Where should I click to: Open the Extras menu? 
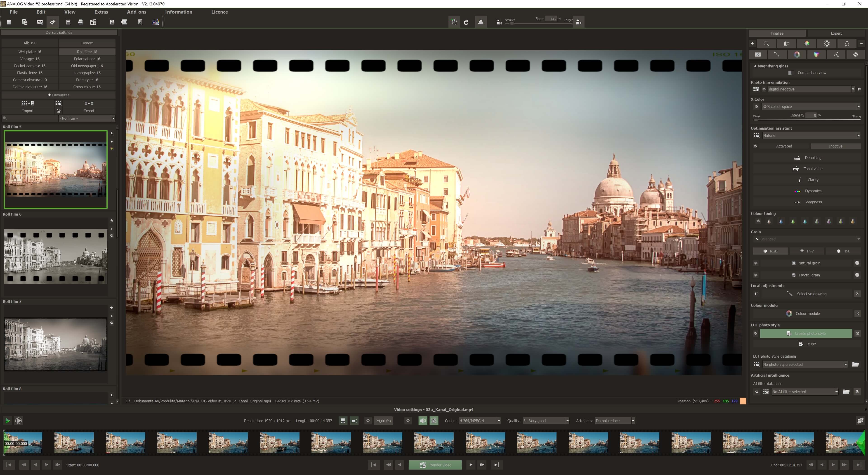point(101,12)
